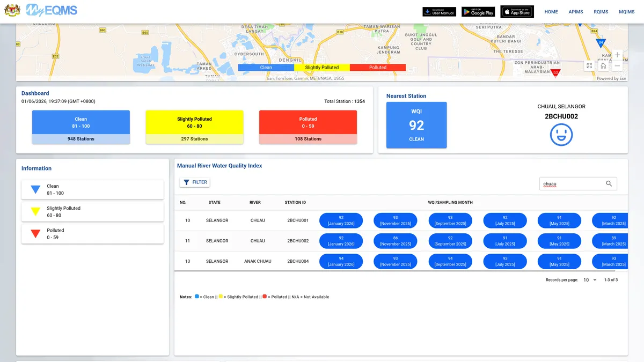
Task: Click the nearest station ID 2BCHU002 heading
Action: click(x=561, y=116)
